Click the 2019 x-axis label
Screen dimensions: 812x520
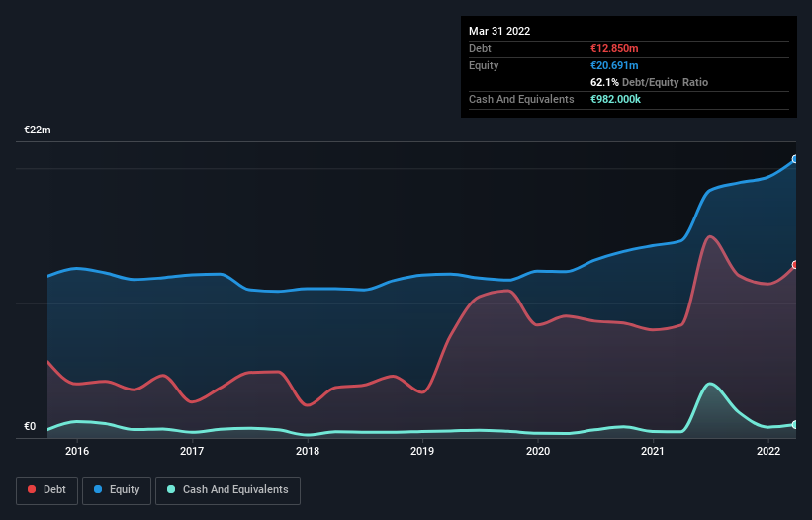point(422,451)
